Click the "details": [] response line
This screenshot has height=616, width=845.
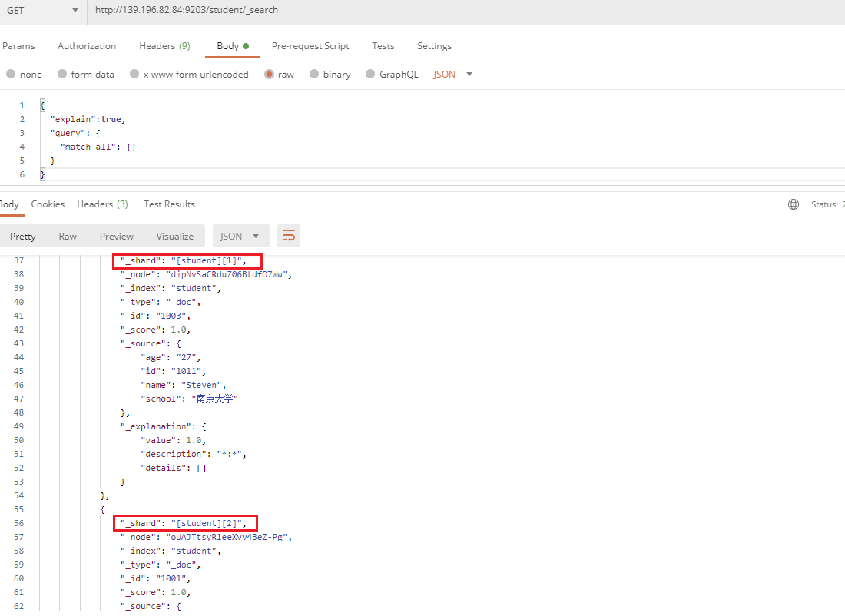pos(174,468)
